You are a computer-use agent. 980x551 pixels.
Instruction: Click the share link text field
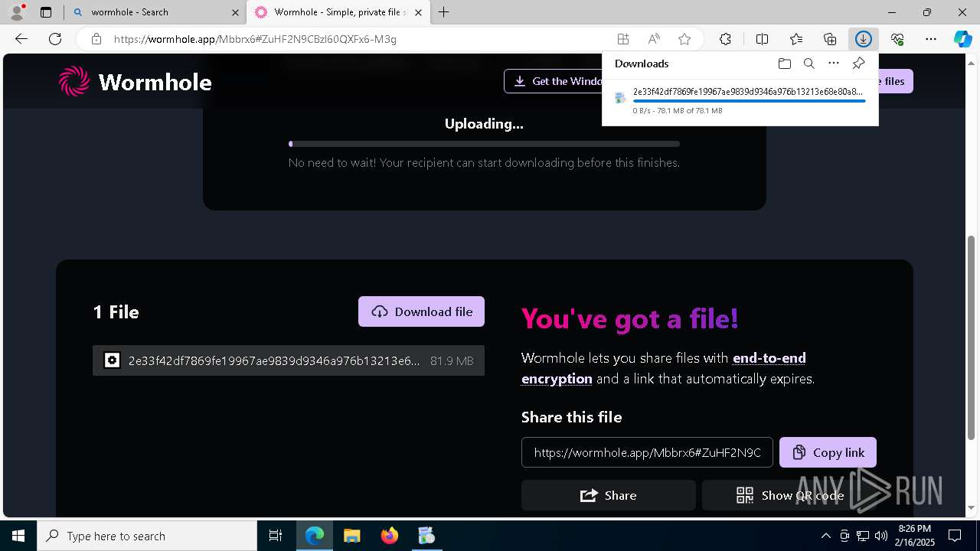click(x=647, y=452)
